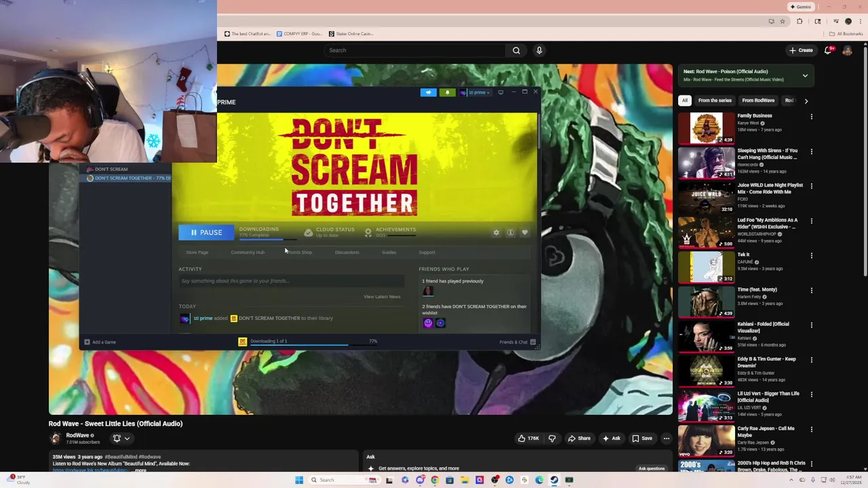
Task: Open the Support tab
Action: (427, 252)
